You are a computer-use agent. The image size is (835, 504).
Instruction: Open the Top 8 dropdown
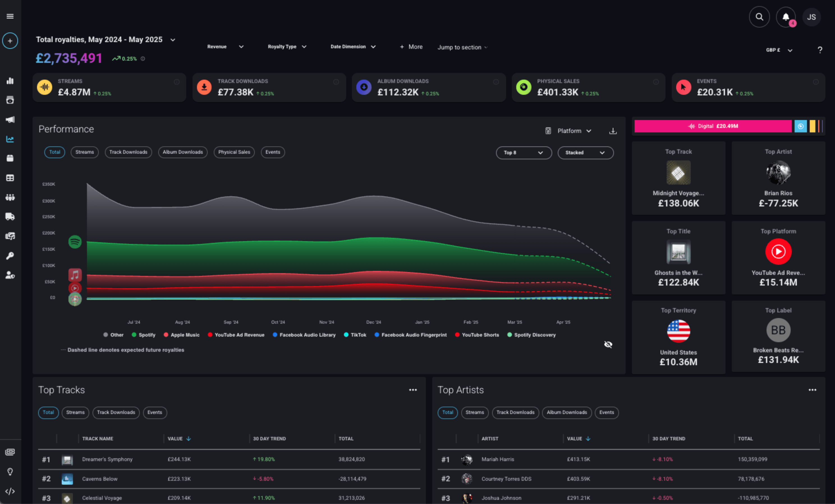(524, 152)
